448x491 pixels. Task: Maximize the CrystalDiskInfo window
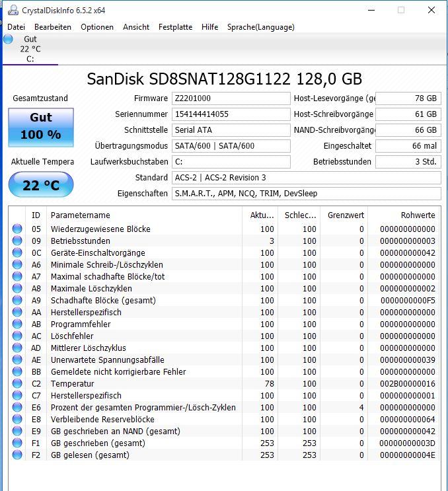click(x=401, y=10)
